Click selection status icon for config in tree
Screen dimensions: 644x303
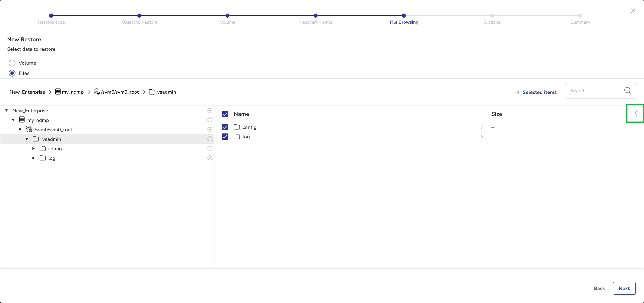210,148
